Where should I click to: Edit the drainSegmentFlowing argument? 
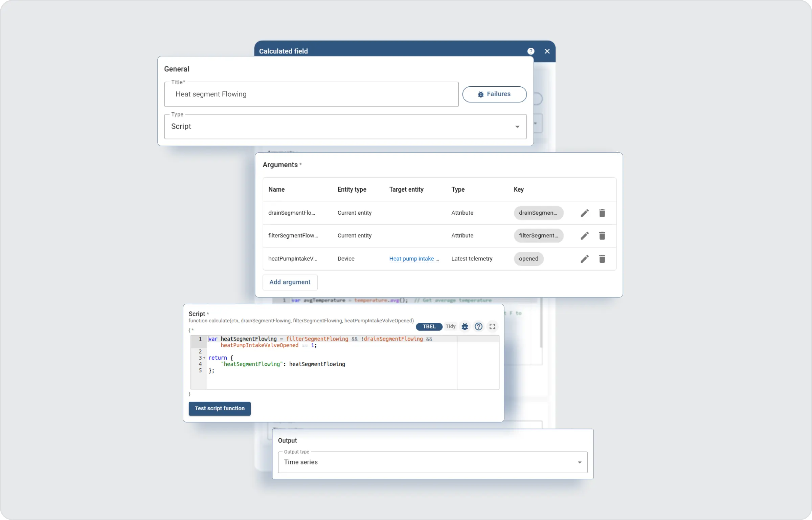[584, 213]
